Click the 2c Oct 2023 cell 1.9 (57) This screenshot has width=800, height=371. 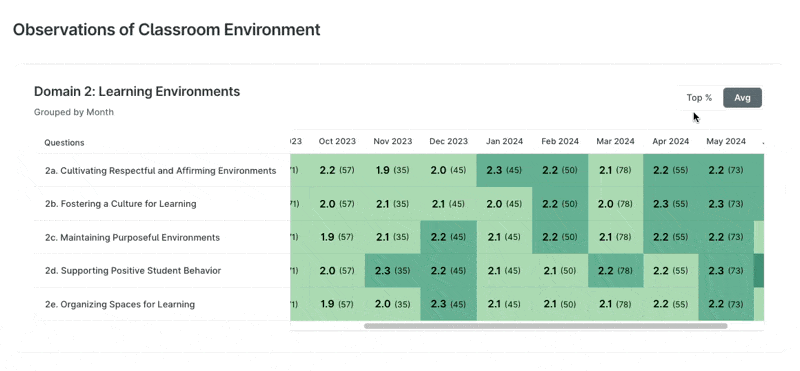click(337, 237)
